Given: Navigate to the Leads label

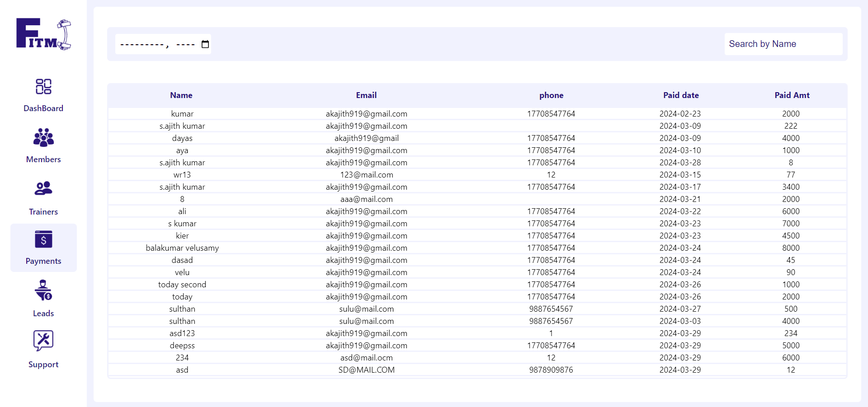Looking at the screenshot, I should click(x=43, y=313).
